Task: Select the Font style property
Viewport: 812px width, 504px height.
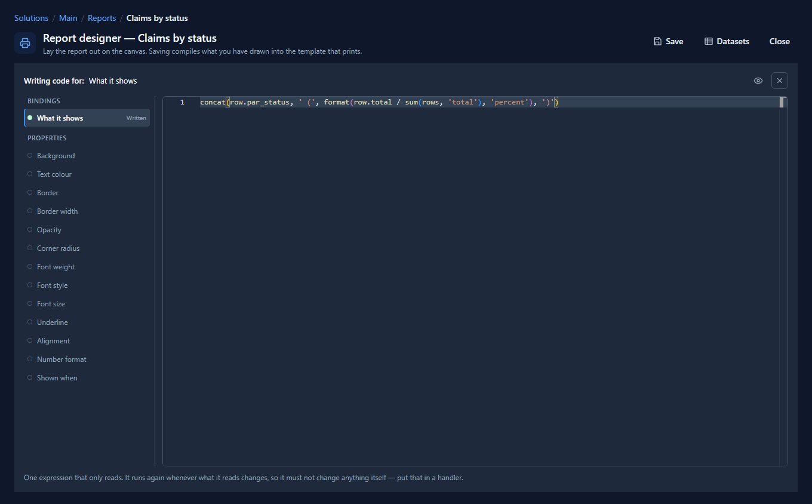Action: pos(87,285)
